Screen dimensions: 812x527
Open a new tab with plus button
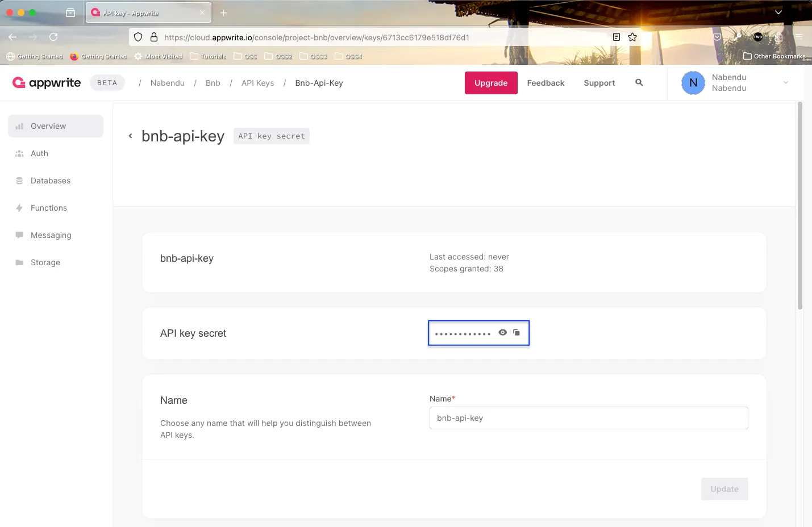224,12
